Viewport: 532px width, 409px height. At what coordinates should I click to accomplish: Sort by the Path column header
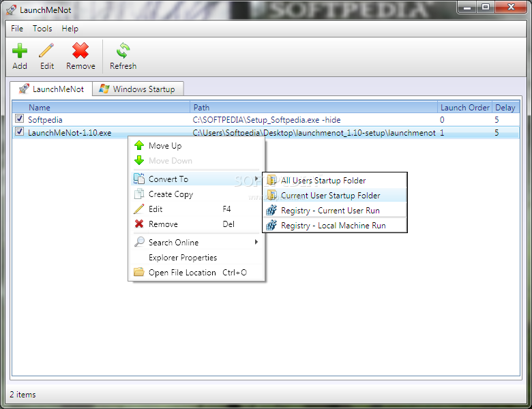[314, 108]
